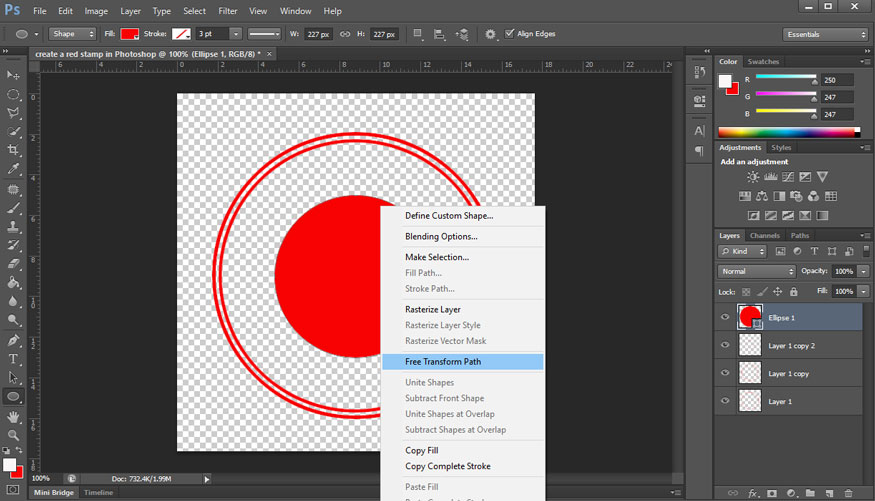
Task: Click the link width and height icon
Action: pyautogui.click(x=345, y=34)
